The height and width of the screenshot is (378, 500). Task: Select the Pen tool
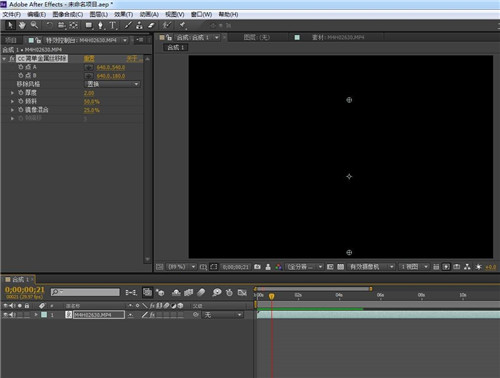pos(100,25)
